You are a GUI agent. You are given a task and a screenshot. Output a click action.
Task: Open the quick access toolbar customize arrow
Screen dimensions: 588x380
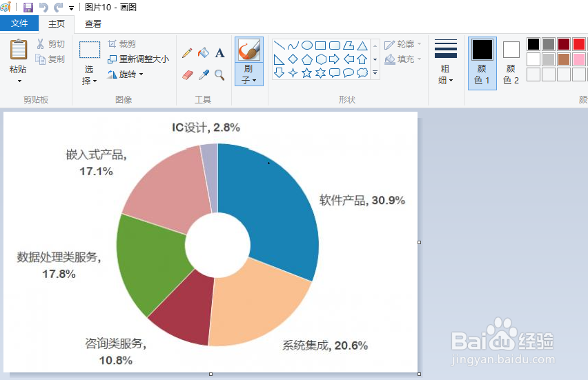(x=71, y=8)
